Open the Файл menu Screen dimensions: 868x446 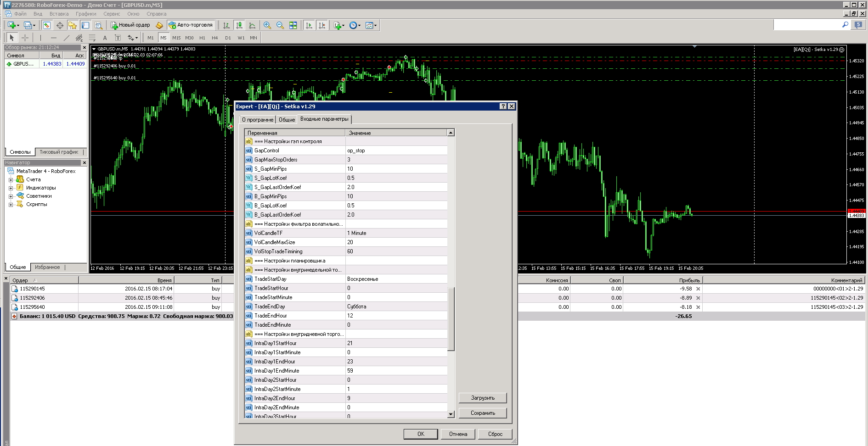tap(20, 14)
